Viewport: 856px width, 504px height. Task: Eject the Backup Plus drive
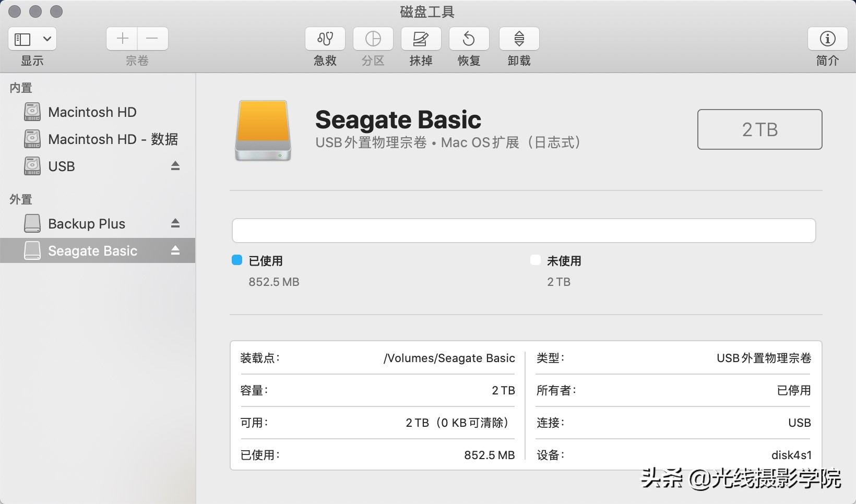[x=175, y=223]
